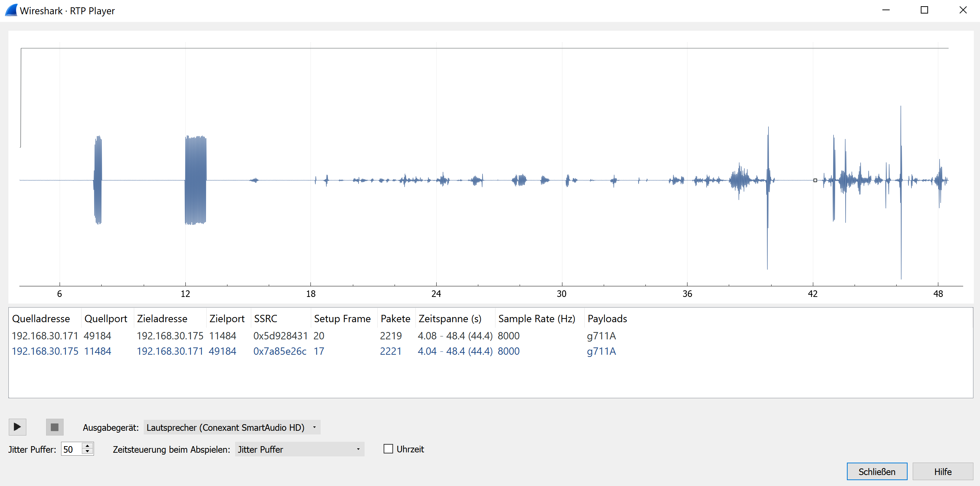Click SSRC value 0x7a85e26c
Image resolution: width=980 pixels, height=486 pixels.
point(280,351)
